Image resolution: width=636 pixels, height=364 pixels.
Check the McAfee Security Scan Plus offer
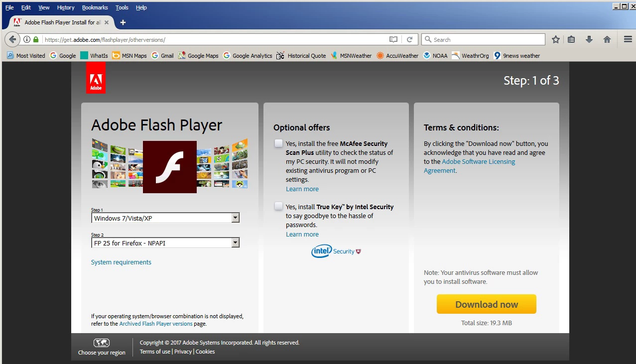click(278, 143)
